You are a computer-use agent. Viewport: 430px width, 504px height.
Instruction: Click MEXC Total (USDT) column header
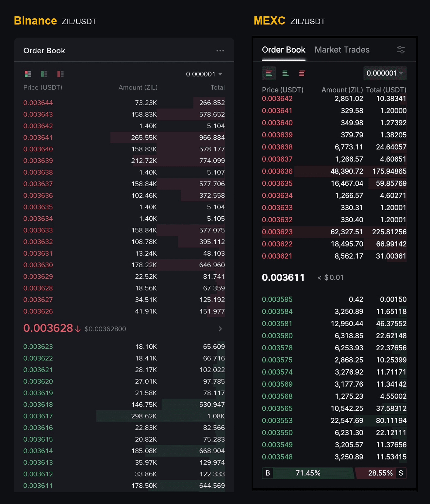pos(386,90)
